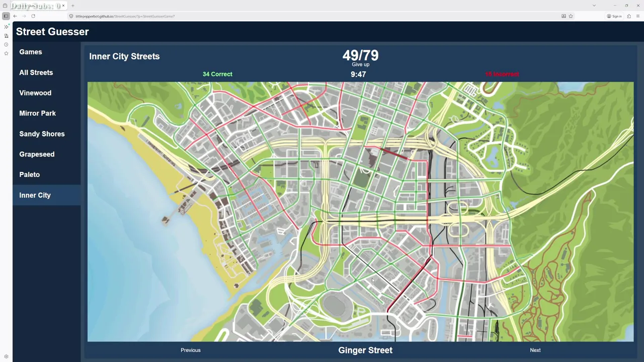
Task: Open the tab overview icon at far left
Action: [5, 6]
